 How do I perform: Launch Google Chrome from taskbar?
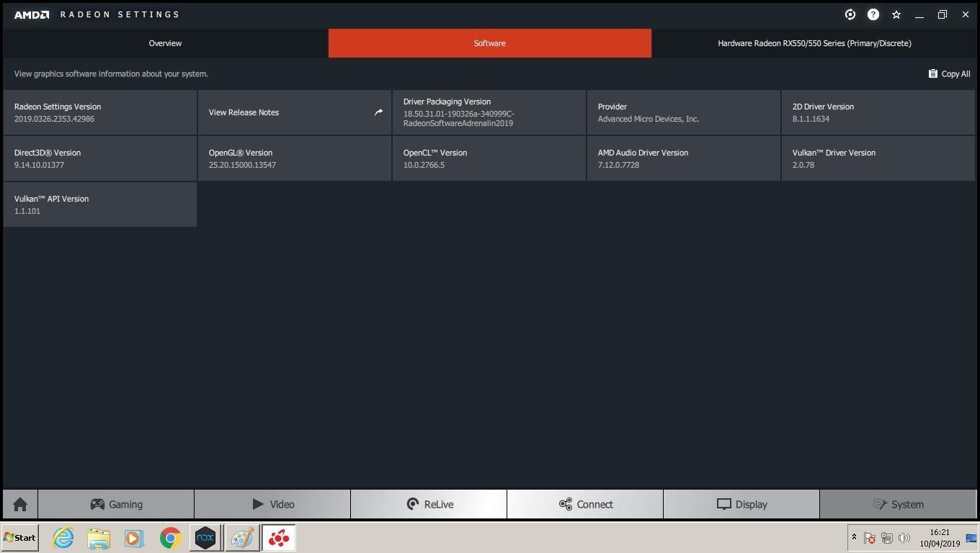coord(170,538)
